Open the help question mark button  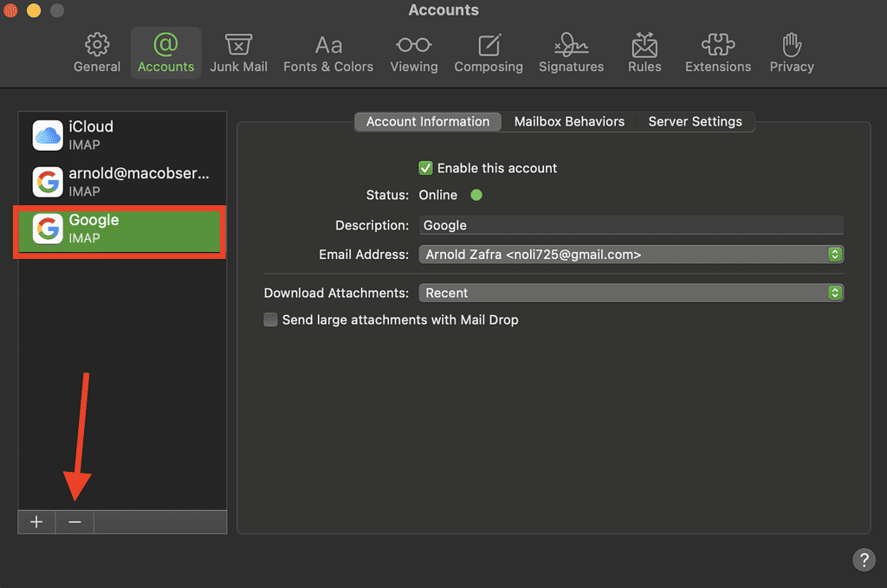(x=863, y=559)
